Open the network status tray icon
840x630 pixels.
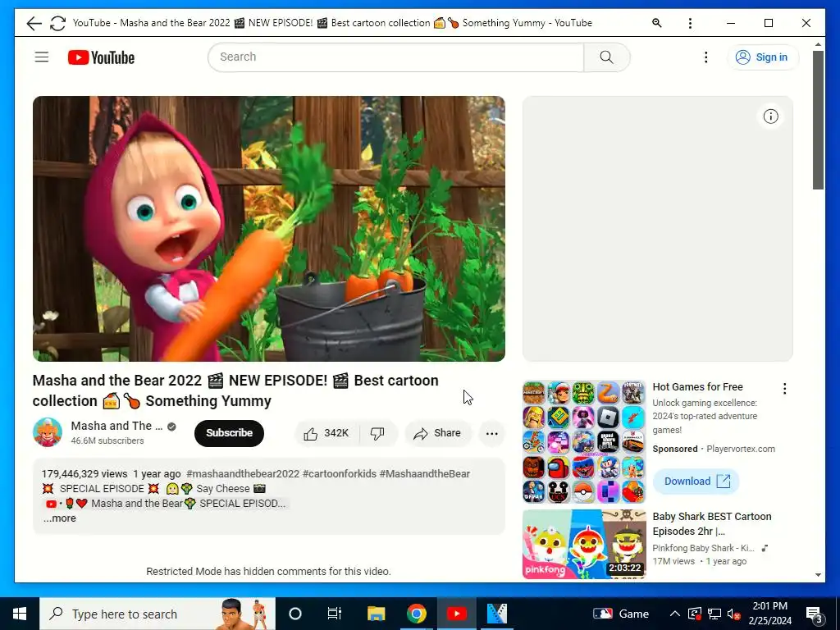click(x=714, y=614)
